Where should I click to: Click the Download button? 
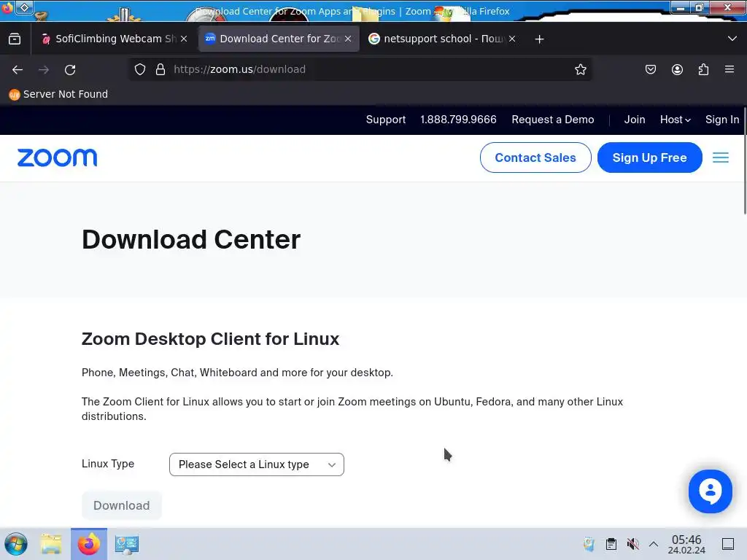[x=122, y=505]
